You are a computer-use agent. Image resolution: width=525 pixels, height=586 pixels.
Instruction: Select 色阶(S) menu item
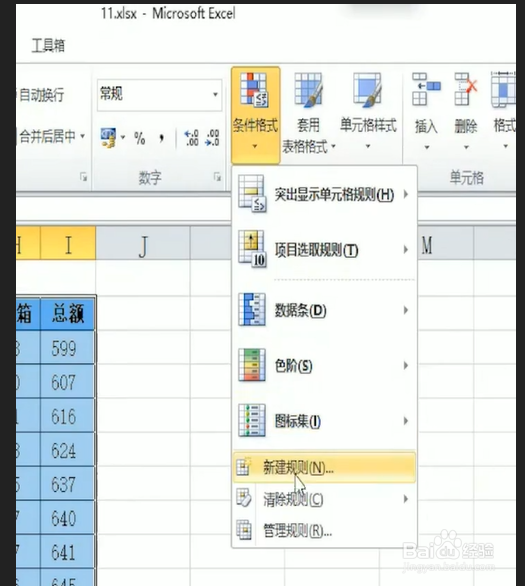click(x=324, y=365)
